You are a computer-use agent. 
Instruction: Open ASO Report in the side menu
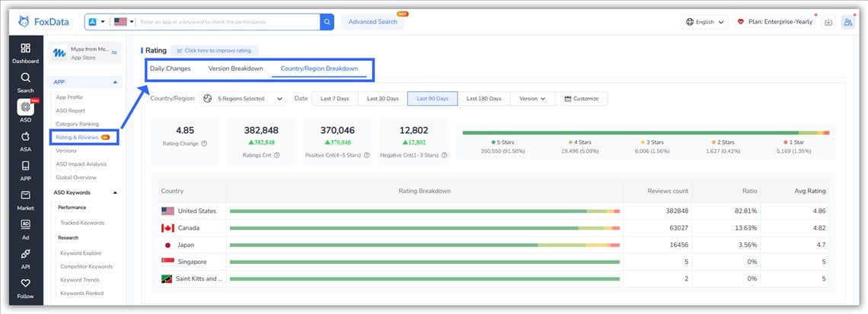tap(70, 110)
